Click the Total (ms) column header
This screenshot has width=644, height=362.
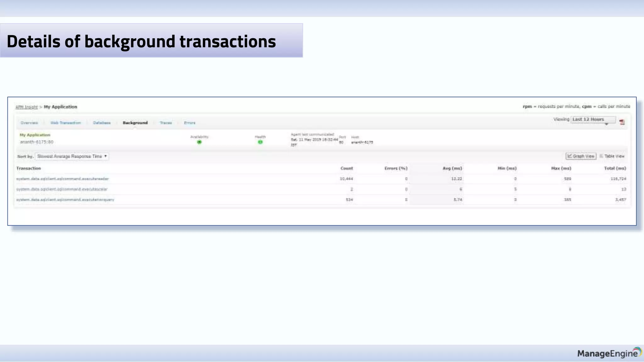tap(615, 168)
